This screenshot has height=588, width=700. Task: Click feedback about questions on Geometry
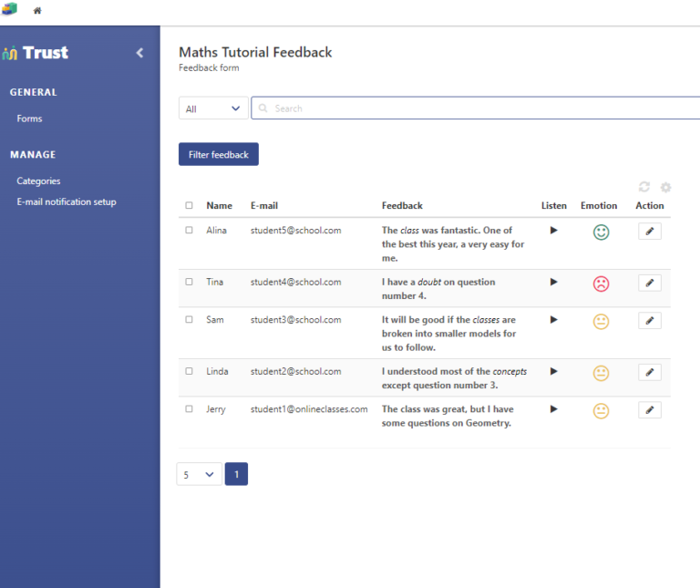[x=448, y=416]
